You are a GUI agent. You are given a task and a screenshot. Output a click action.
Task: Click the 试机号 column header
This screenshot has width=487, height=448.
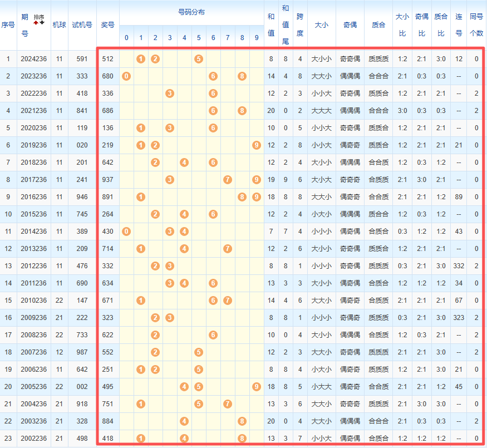click(x=82, y=25)
